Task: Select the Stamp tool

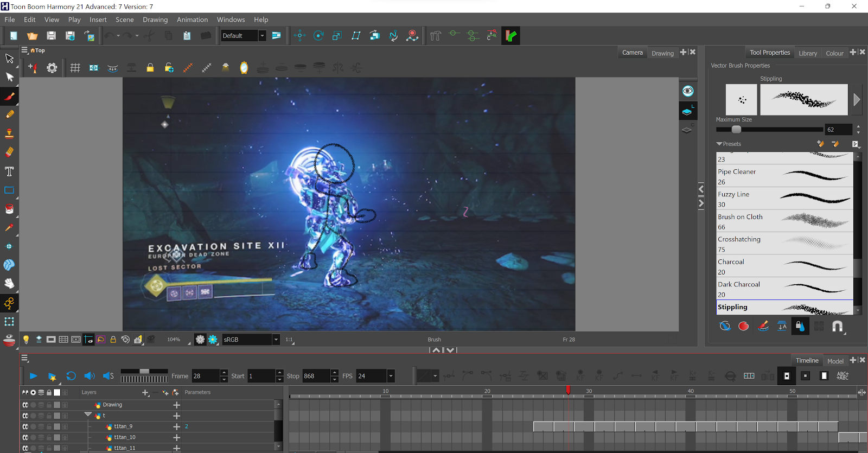Action: 9,133
